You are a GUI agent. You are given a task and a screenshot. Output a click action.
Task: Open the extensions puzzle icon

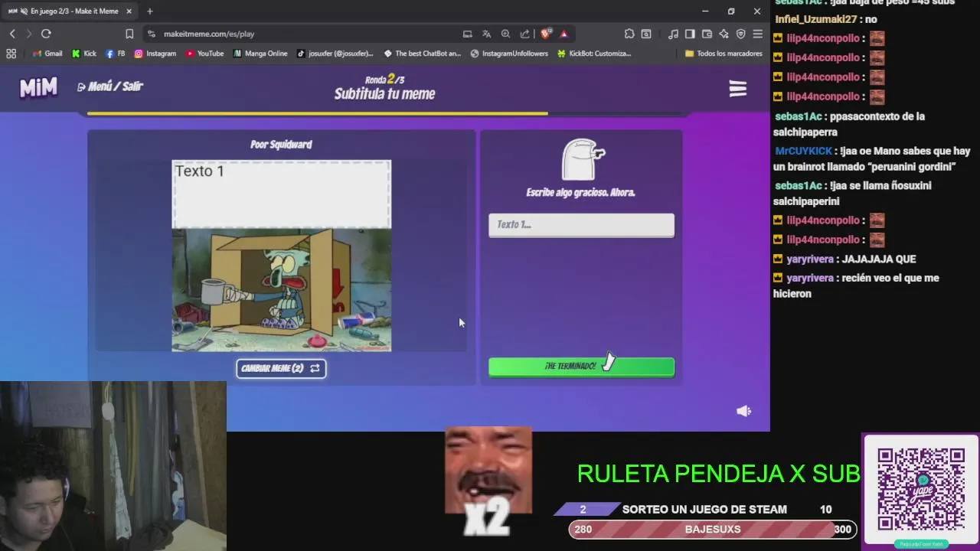[629, 34]
